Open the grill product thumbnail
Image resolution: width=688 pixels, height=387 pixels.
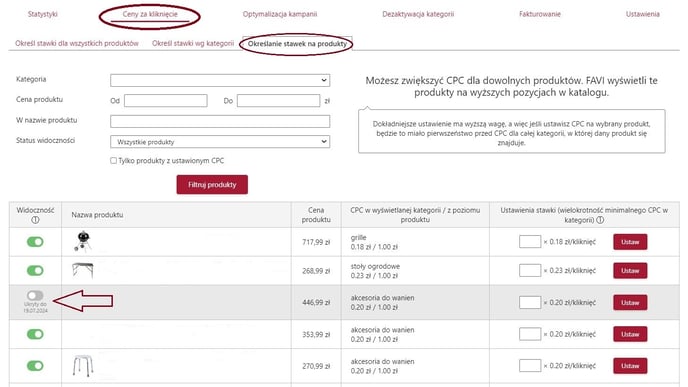coord(83,241)
